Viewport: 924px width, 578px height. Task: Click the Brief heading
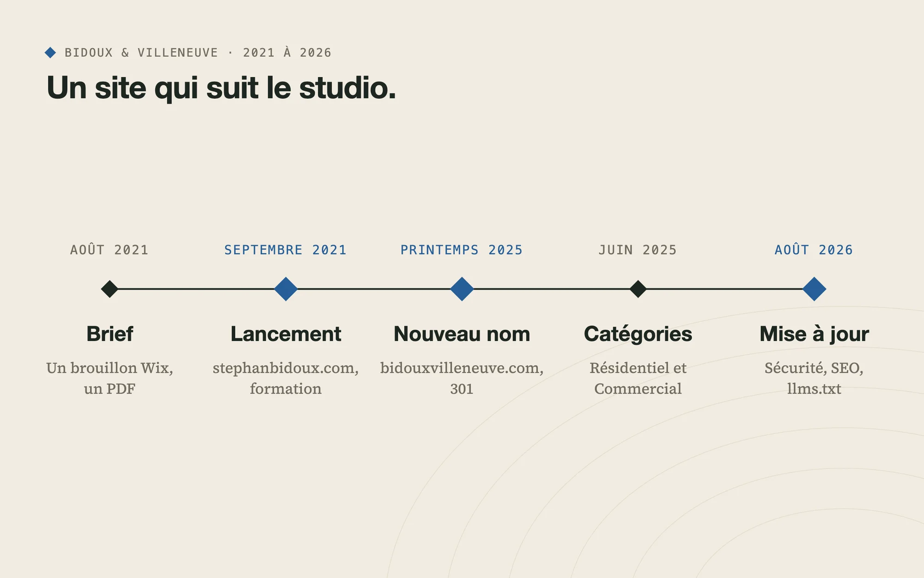(x=110, y=334)
